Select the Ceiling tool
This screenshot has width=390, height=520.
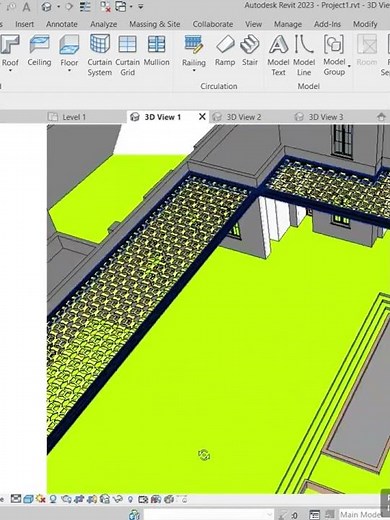[39, 51]
